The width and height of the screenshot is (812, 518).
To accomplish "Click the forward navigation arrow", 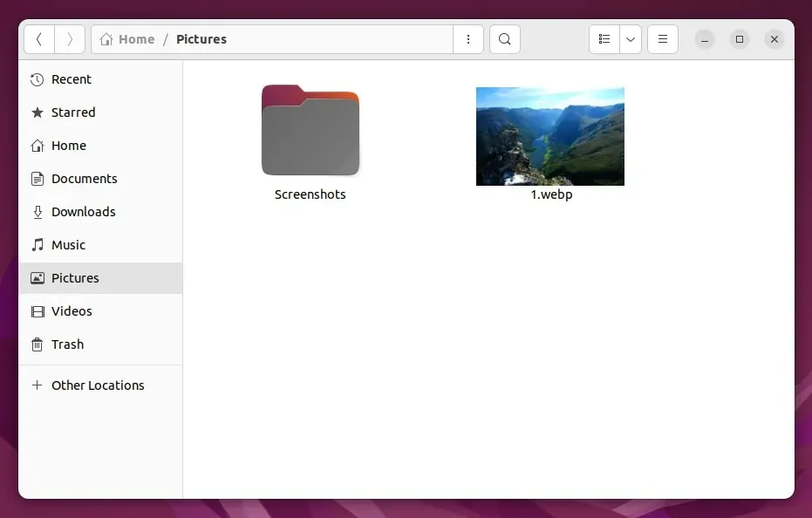I will pos(69,38).
